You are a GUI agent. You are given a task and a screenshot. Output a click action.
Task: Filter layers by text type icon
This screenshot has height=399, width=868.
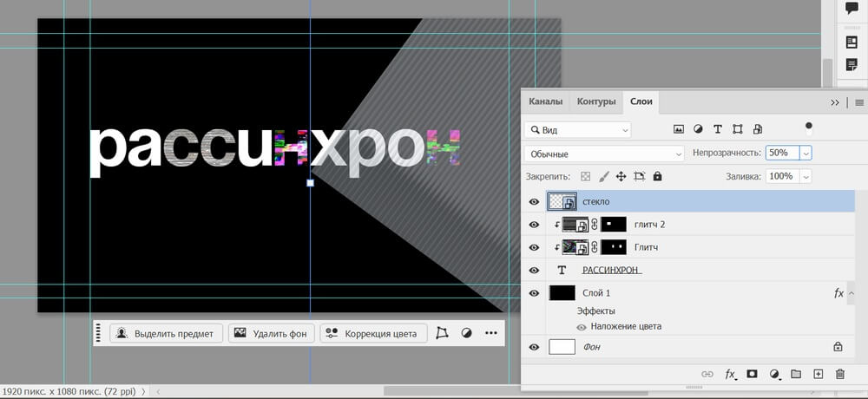tap(718, 129)
